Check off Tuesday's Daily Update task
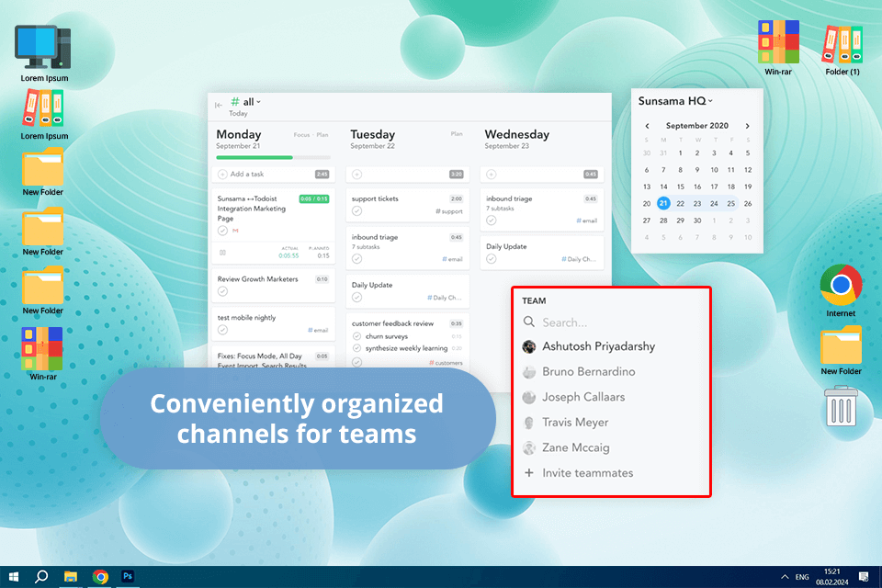This screenshot has height=588, width=882. click(x=356, y=297)
